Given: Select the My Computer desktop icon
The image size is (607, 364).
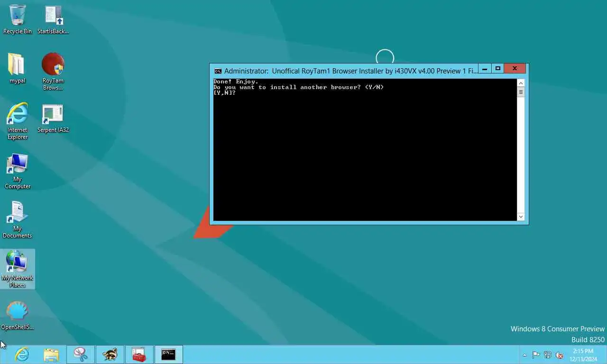Looking at the screenshot, I should click(x=18, y=171).
